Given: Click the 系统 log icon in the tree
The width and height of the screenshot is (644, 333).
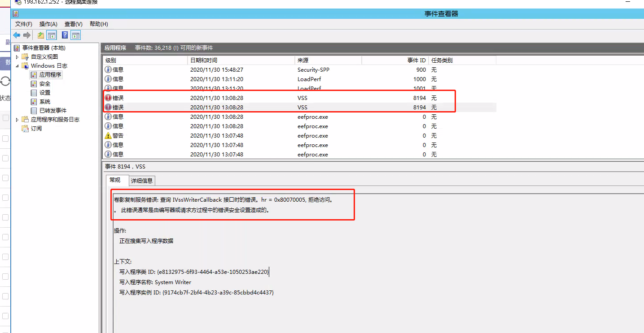Looking at the screenshot, I should [x=34, y=102].
